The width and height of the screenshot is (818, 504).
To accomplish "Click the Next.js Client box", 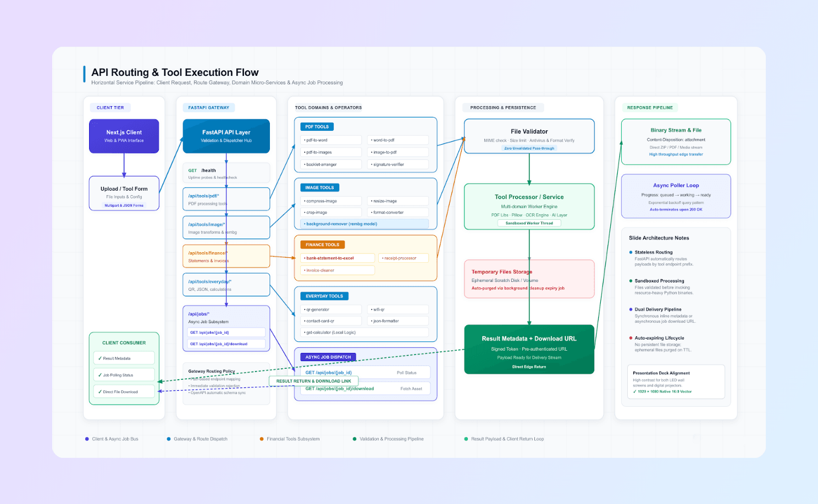I will point(124,136).
